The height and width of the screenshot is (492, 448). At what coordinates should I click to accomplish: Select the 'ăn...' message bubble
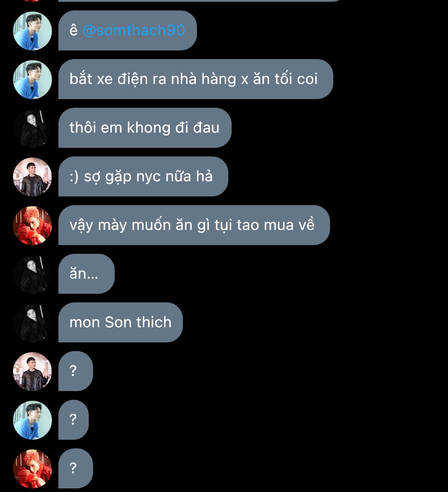(87, 274)
